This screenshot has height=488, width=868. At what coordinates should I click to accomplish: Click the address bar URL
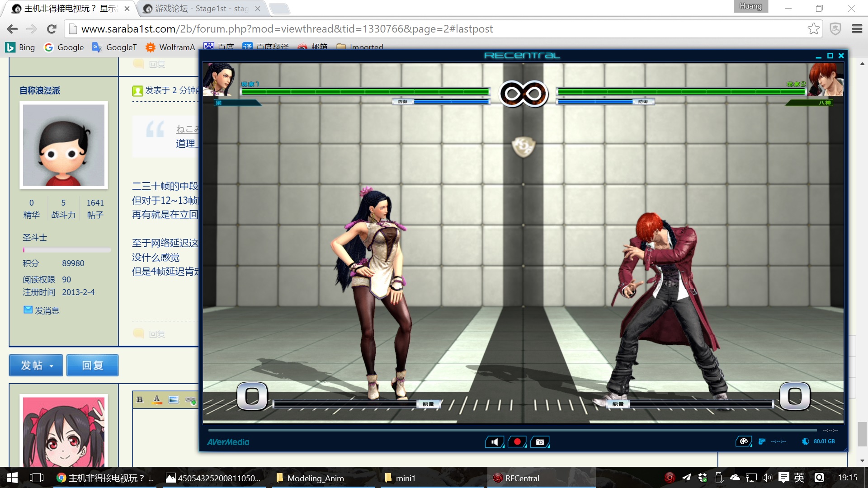287,29
